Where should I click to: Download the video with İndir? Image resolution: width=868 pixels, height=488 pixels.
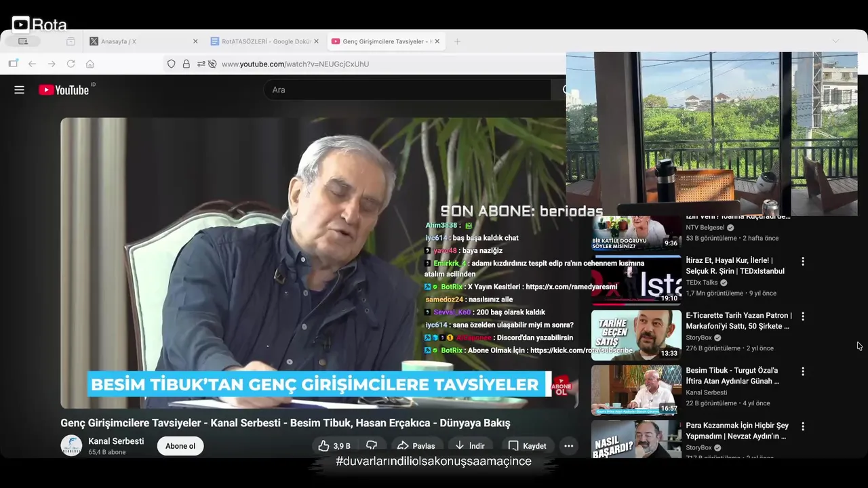(x=470, y=446)
